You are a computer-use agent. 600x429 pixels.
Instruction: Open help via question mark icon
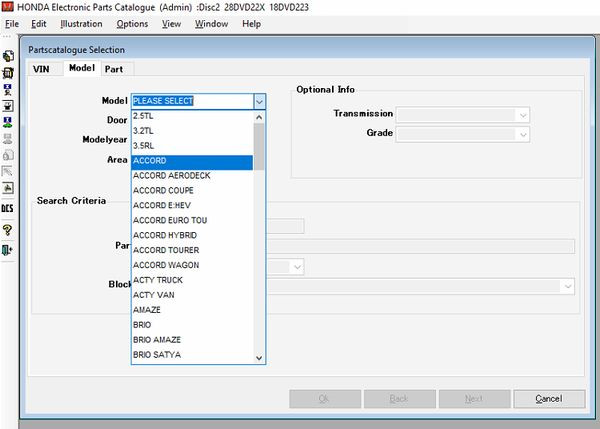pyautogui.click(x=7, y=230)
